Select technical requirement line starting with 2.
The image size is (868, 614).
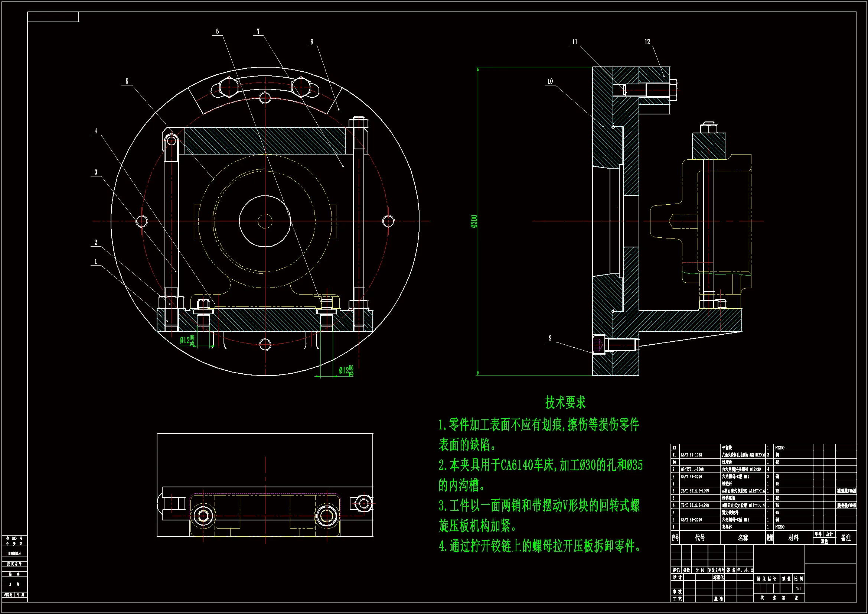coord(541,465)
